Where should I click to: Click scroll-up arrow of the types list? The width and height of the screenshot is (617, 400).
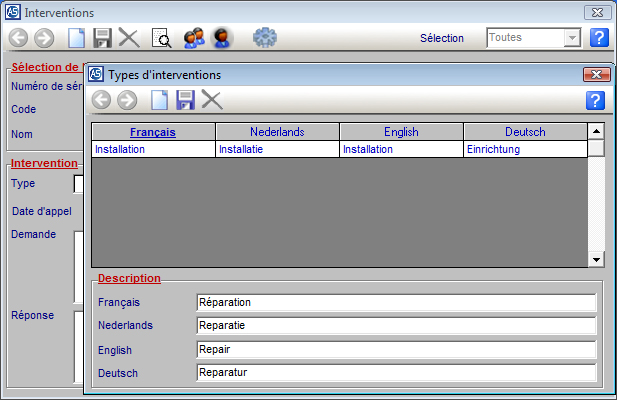(596, 131)
